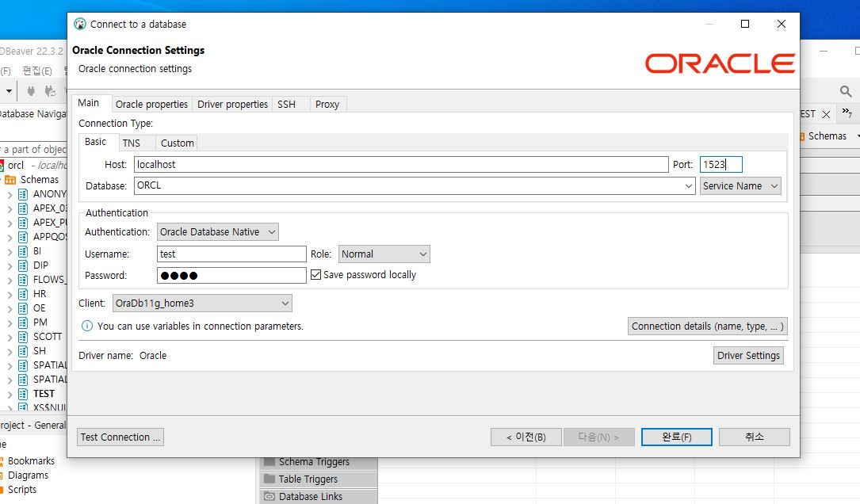Screen dimensions: 860x504
Task: Click the Password input field
Action: coord(231,275)
